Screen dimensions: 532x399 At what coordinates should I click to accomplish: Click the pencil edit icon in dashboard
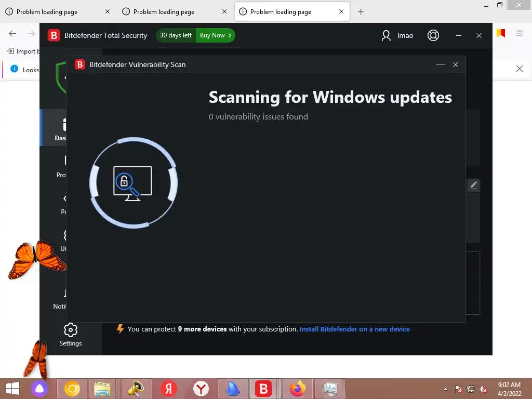(x=474, y=185)
